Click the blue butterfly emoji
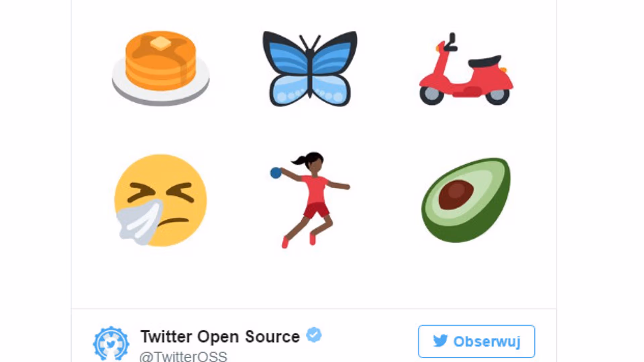The height and width of the screenshot is (362, 644). click(x=310, y=69)
